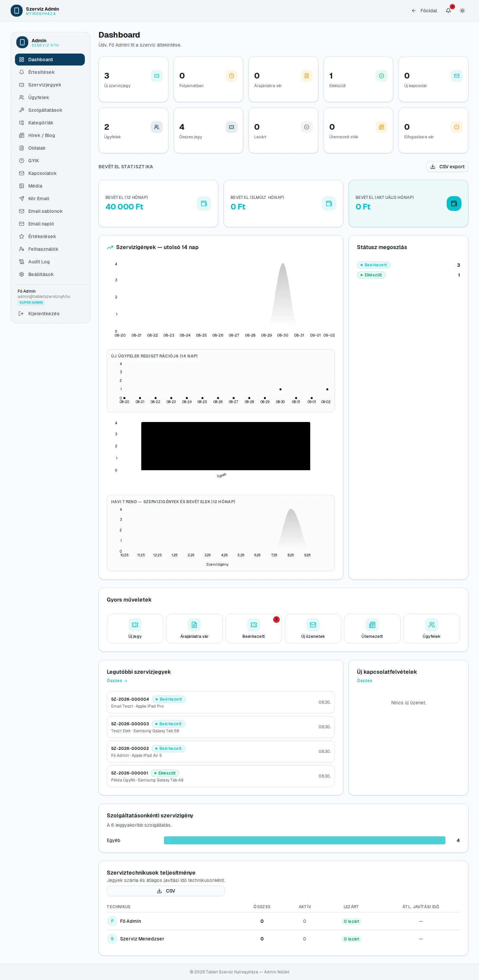Image resolution: width=479 pixels, height=980 pixels.
Task: Open Összes under Új kapcsolatfelvételek
Action: 365,681
